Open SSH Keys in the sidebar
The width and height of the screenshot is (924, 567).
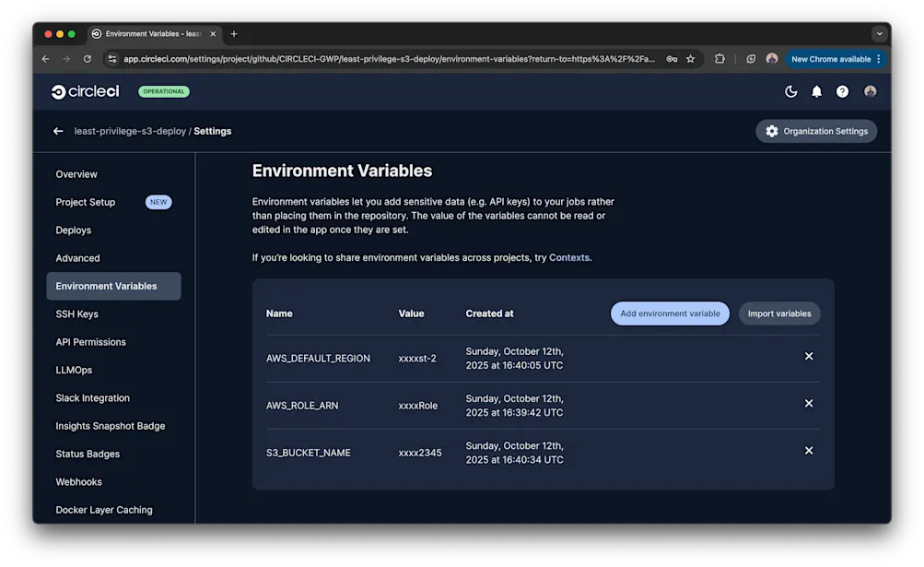point(76,313)
